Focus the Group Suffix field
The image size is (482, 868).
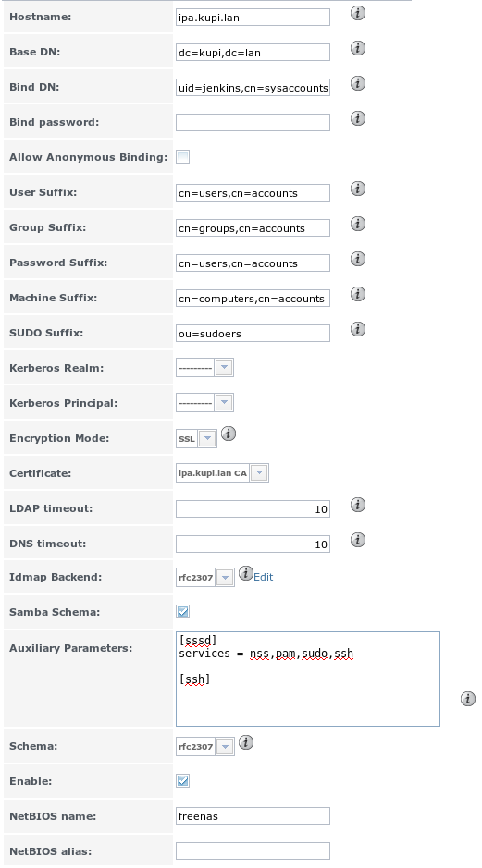[253, 228]
